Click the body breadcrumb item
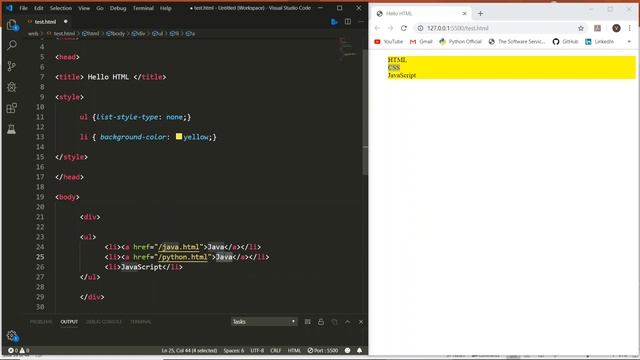This screenshot has height=360, width=640. (116, 34)
